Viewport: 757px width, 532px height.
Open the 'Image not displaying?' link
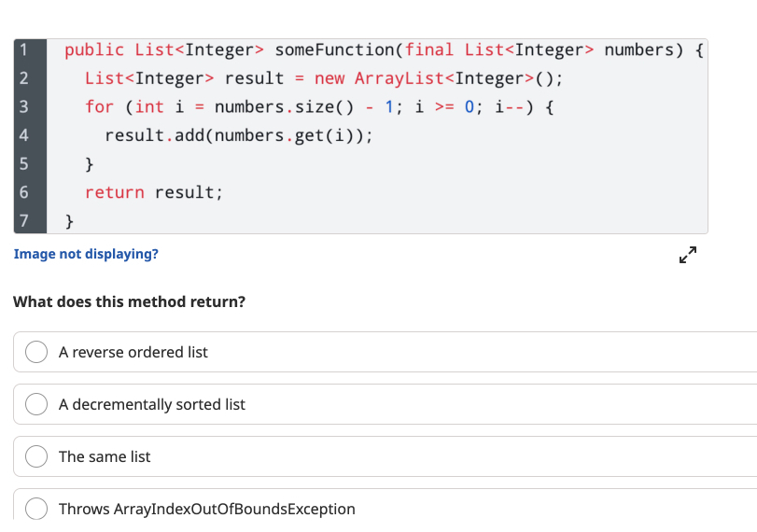pos(86,254)
